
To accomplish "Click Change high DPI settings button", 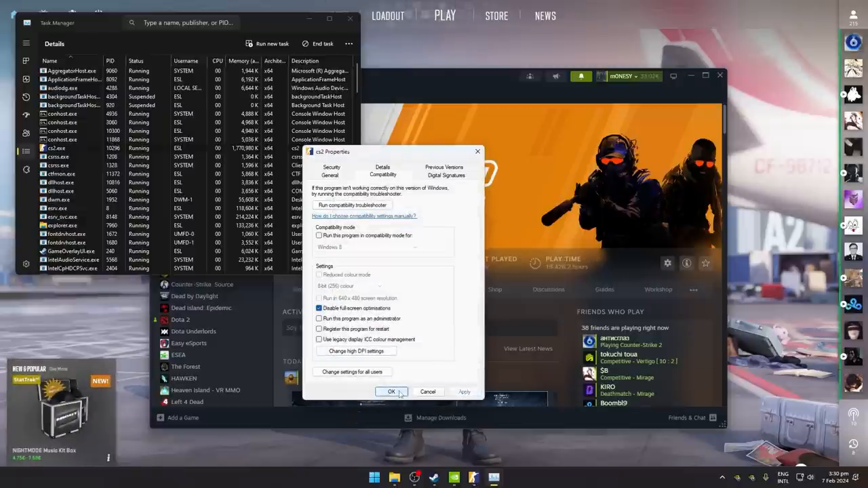I will [356, 351].
